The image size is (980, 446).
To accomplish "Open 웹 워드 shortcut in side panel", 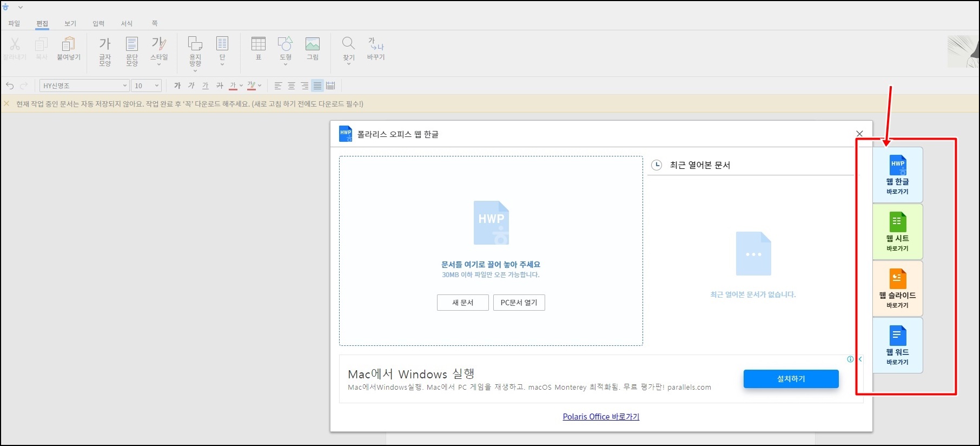I will (x=897, y=345).
